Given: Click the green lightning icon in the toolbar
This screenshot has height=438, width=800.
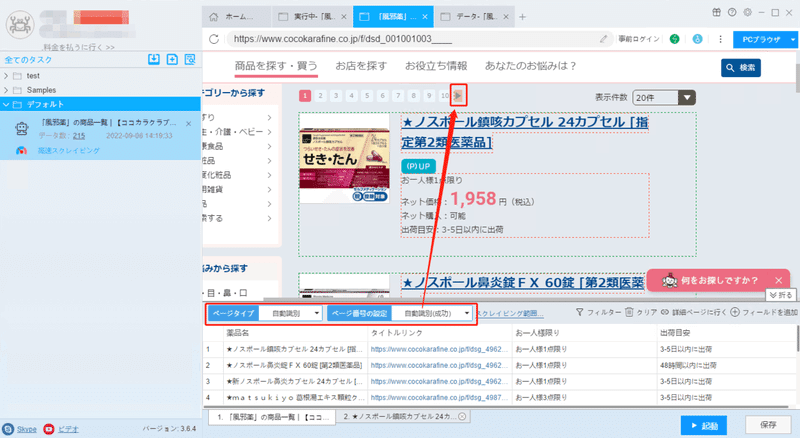Looking at the screenshot, I should tap(674, 39).
